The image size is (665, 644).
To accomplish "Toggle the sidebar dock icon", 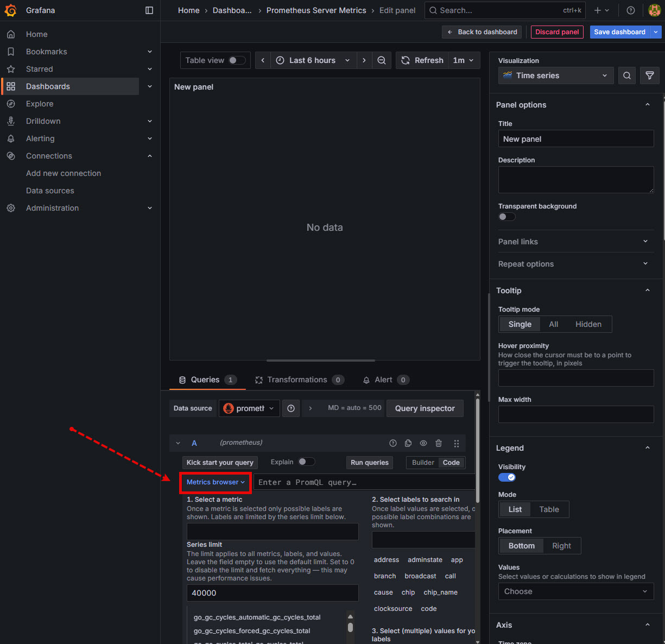I will [149, 10].
